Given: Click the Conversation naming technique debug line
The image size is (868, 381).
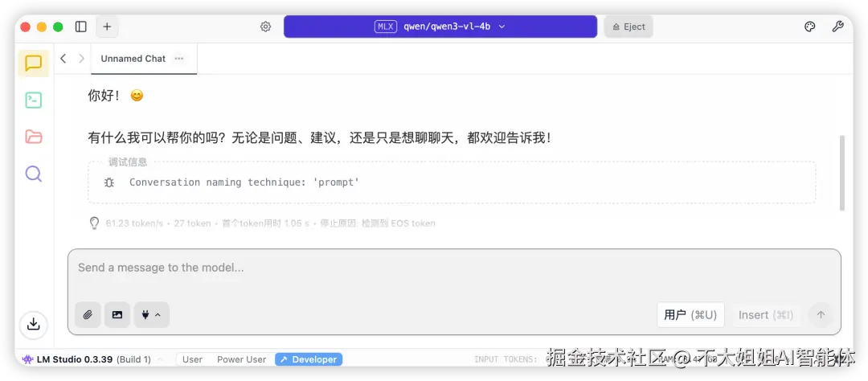Looking at the screenshot, I should pos(244,182).
